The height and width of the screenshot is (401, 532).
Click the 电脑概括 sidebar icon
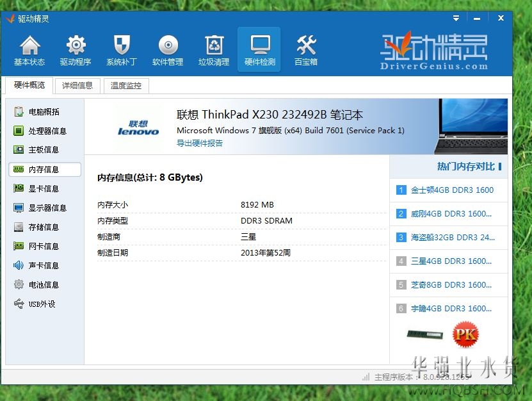[x=19, y=111]
